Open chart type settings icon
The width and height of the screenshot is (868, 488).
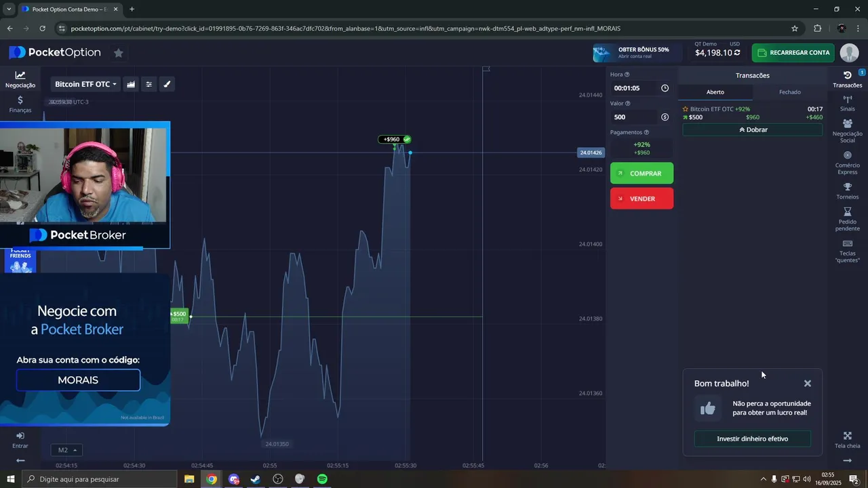131,84
